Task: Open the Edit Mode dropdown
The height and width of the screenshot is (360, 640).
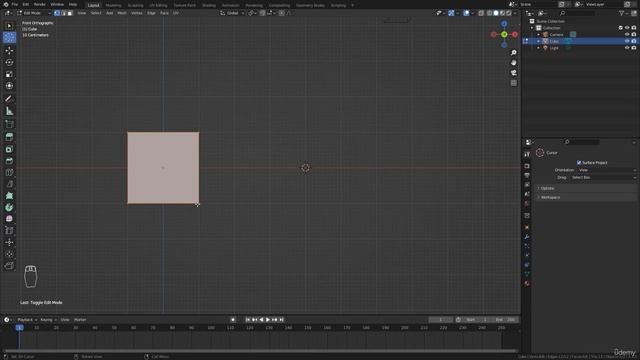Action: click(x=34, y=13)
